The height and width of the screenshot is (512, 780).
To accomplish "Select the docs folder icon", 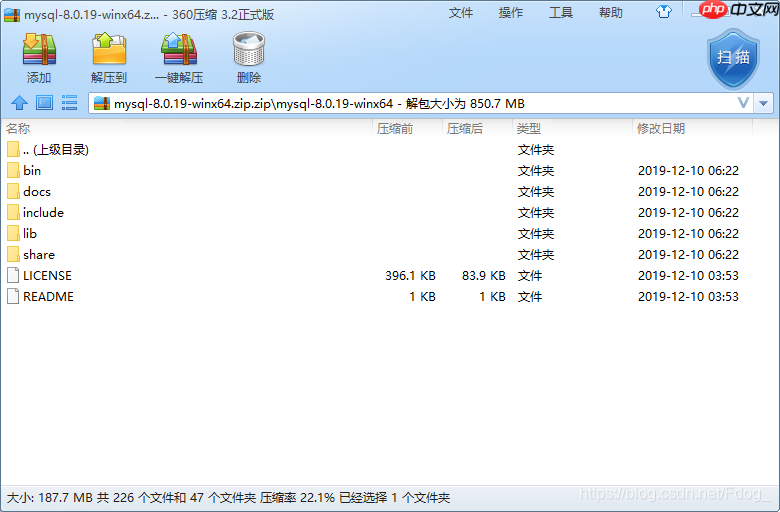I will 13,191.
